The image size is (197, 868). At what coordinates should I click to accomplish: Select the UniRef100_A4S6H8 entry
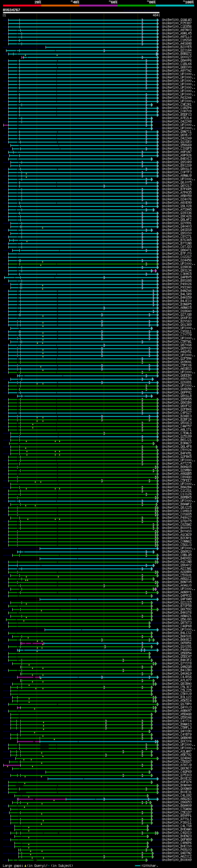(176, 43)
